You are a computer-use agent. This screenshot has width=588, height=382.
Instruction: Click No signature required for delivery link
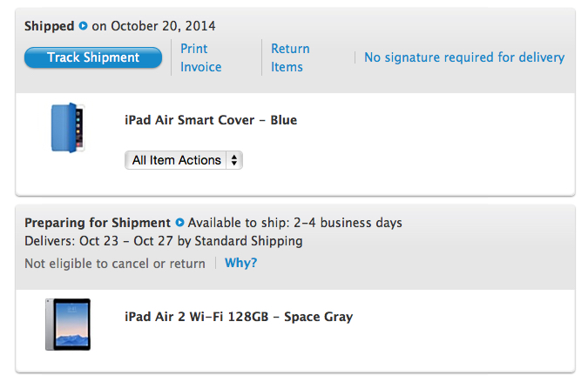click(x=463, y=57)
